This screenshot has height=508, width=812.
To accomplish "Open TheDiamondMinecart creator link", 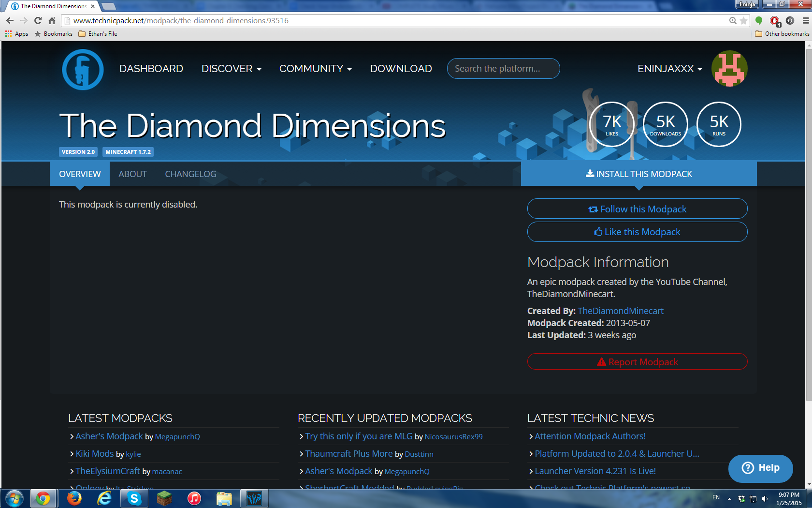I will point(621,311).
